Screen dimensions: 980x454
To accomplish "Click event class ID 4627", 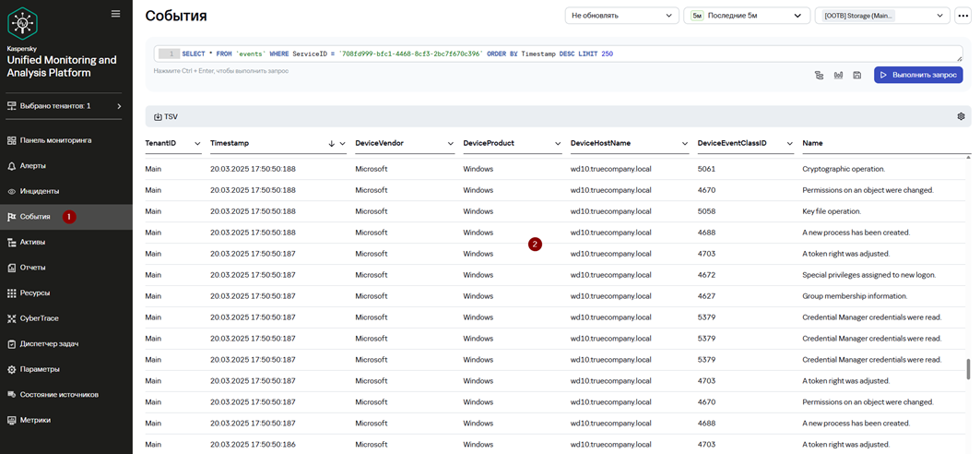I will [x=706, y=296].
